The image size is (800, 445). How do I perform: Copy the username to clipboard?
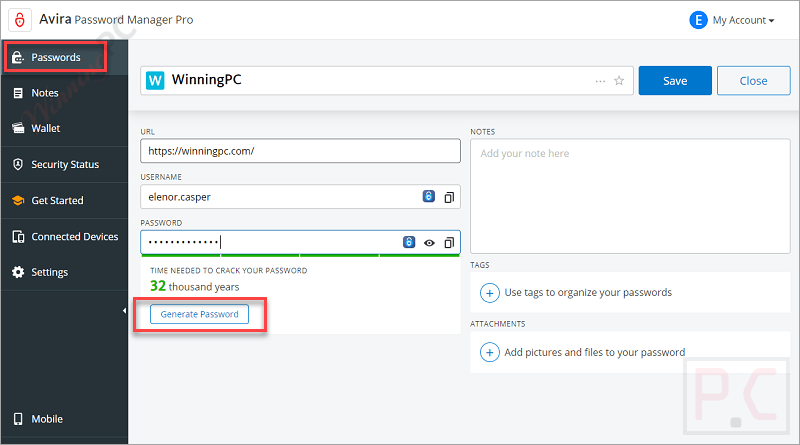click(x=449, y=197)
